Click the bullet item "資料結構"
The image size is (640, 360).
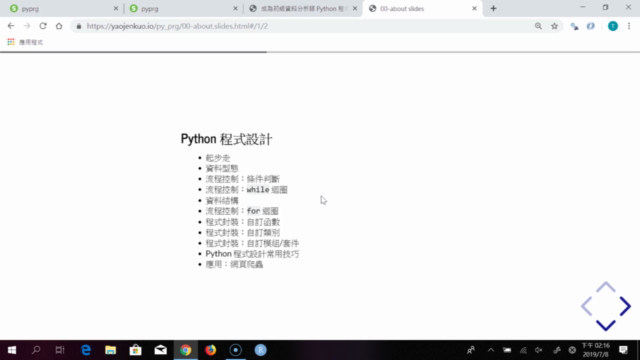pos(222,200)
